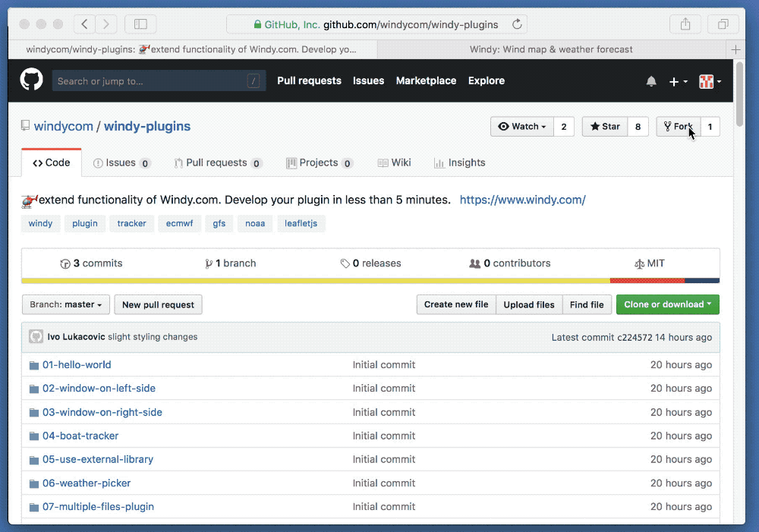Click the repository book icon

click(x=25, y=126)
